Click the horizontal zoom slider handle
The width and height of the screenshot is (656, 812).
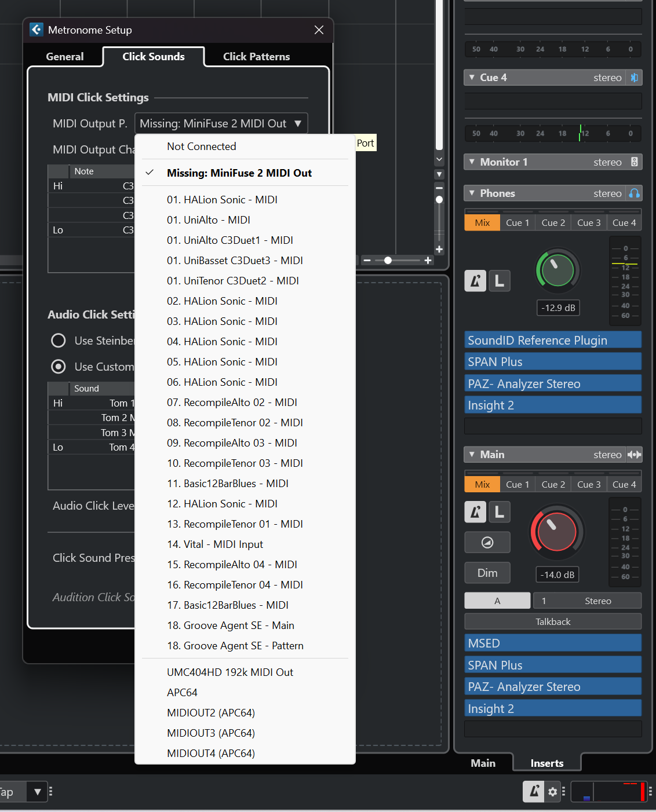(388, 261)
